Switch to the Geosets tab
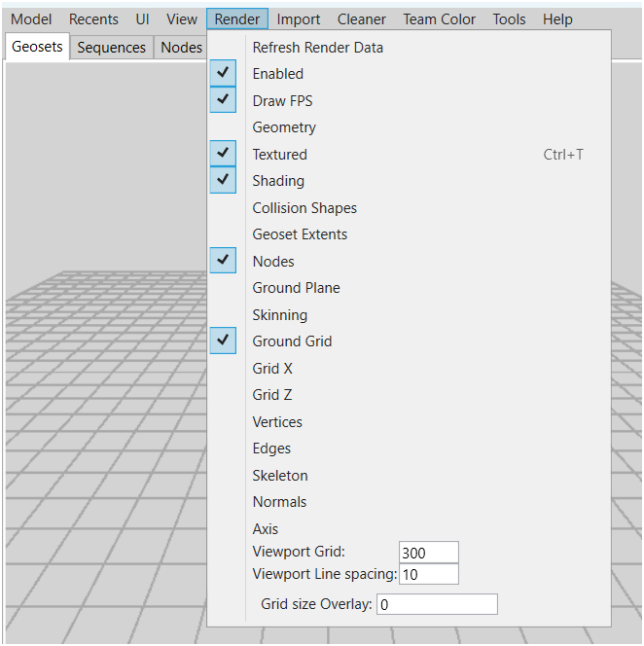644x646 pixels. coord(37,47)
